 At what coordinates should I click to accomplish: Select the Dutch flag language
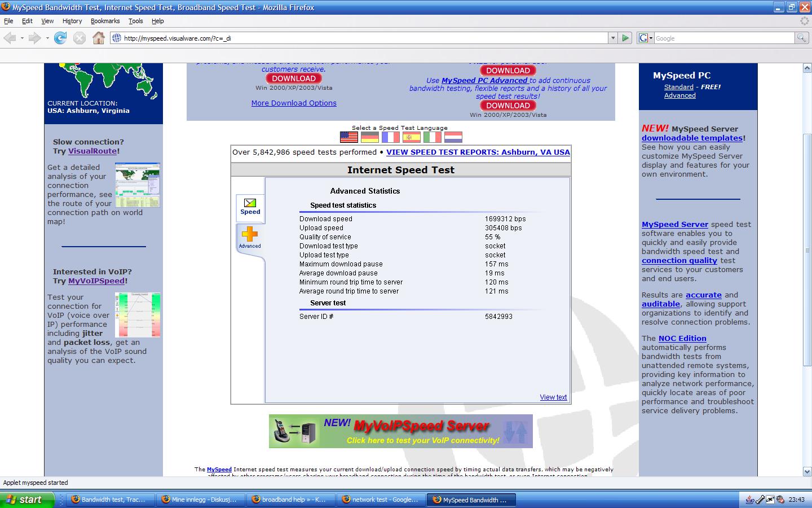pos(453,137)
